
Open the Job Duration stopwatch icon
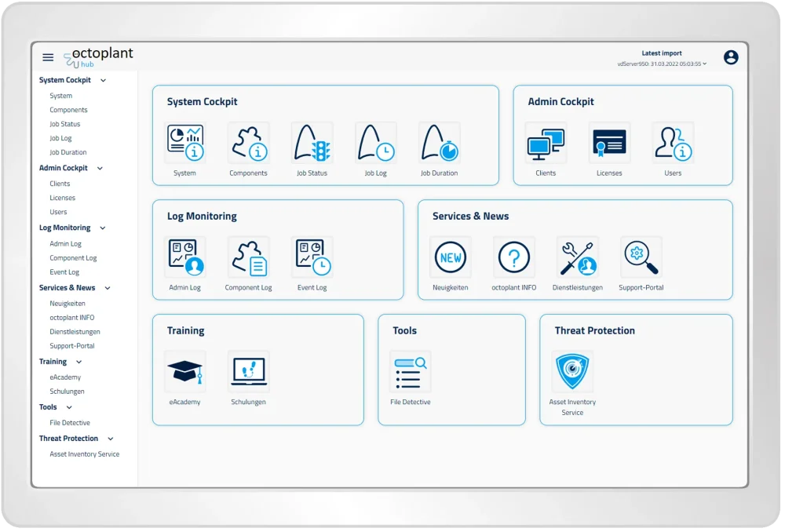tap(440, 143)
